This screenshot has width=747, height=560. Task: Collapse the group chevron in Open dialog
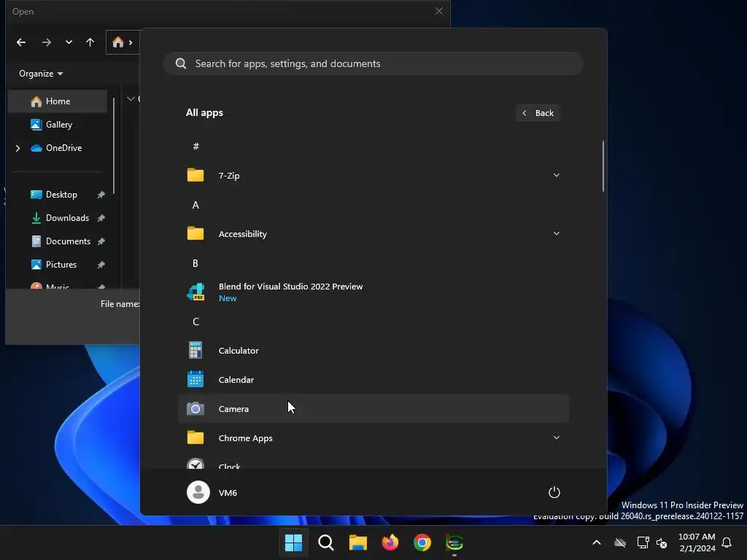click(x=131, y=99)
